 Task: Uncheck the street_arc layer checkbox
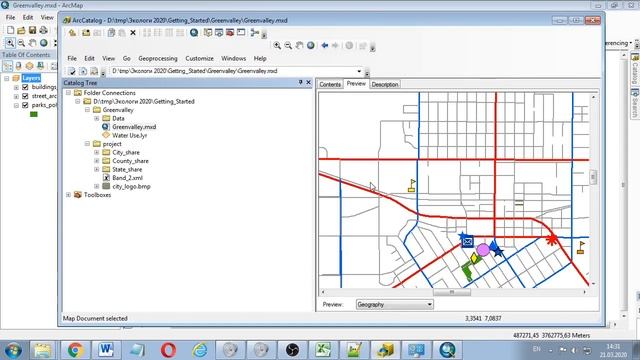click(x=25, y=96)
